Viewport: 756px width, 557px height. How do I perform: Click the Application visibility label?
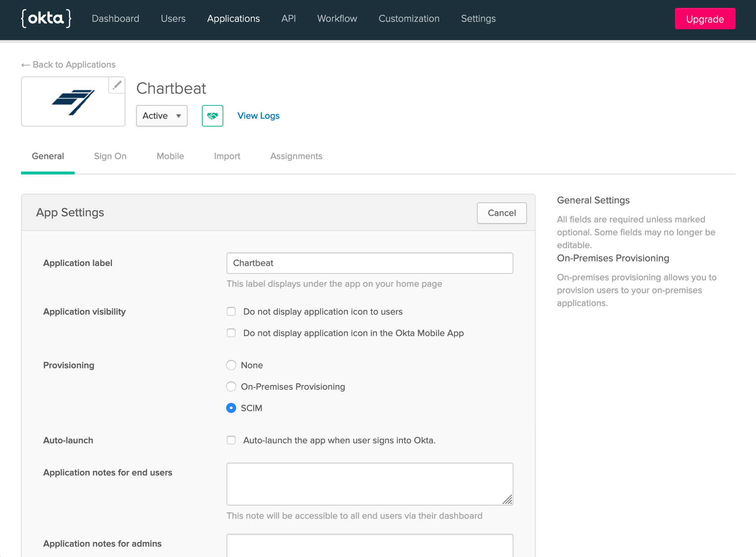[x=84, y=312]
